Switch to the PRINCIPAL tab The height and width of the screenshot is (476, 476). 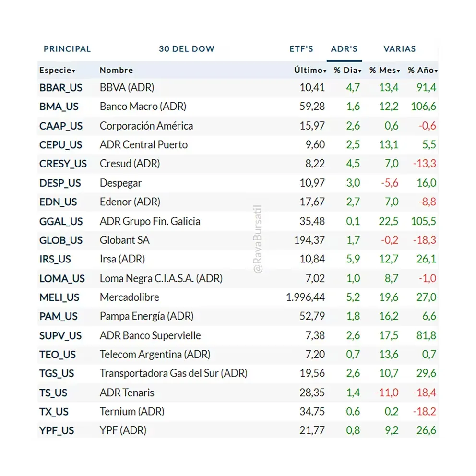67,49
